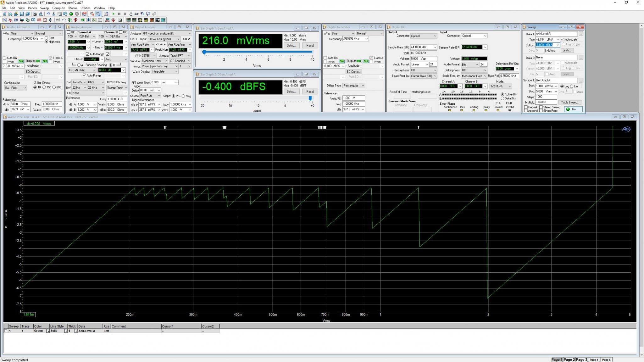Select Z-Out 600 Ohms radio
Viewport: 644px width, 362px height.
click(54, 87)
